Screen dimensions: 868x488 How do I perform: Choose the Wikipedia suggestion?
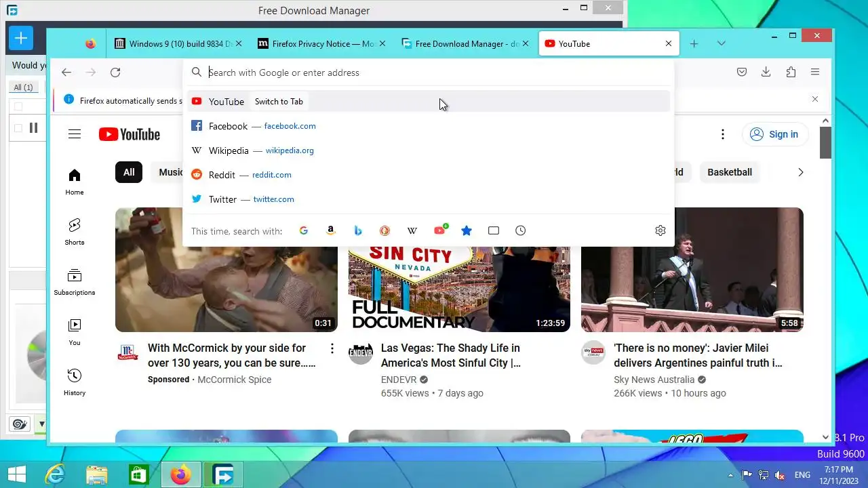[x=429, y=150]
